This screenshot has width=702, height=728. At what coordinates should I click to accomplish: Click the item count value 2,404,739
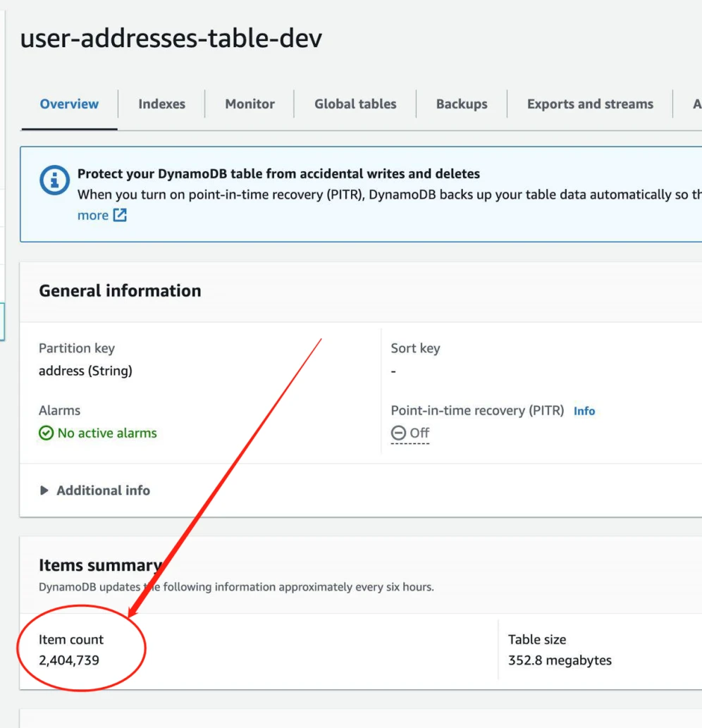(68, 660)
